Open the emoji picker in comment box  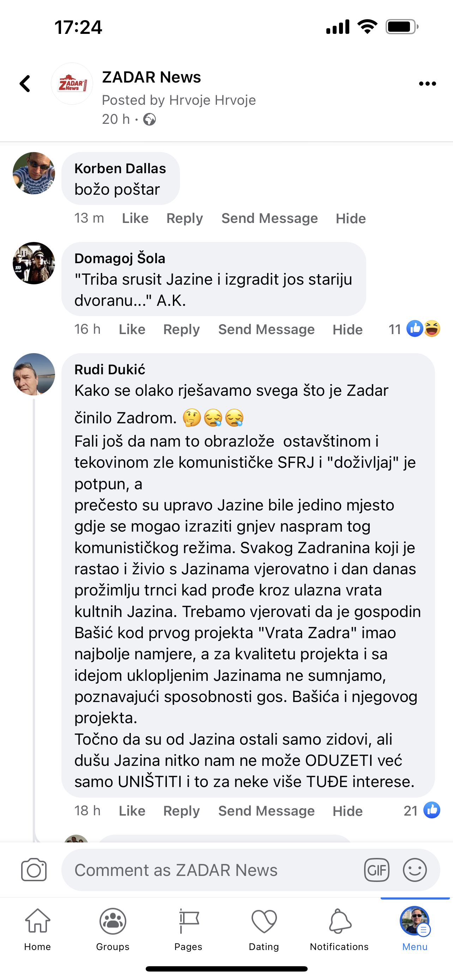click(x=415, y=870)
